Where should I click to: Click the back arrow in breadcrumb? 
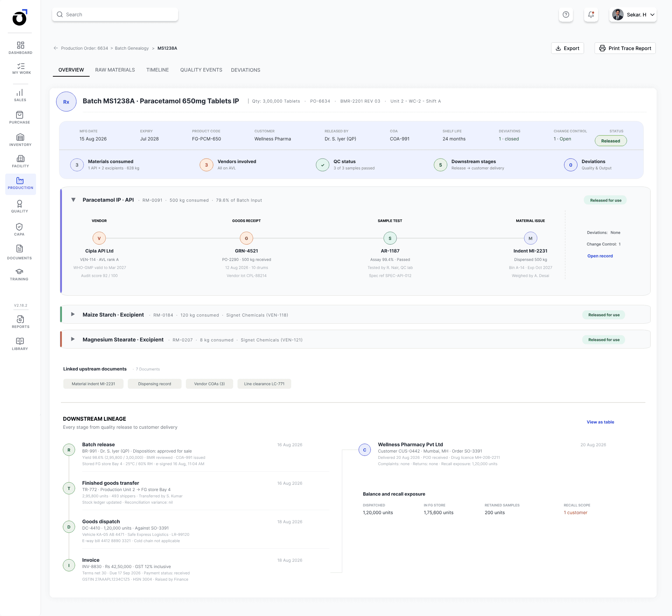pyautogui.click(x=56, y=48)
